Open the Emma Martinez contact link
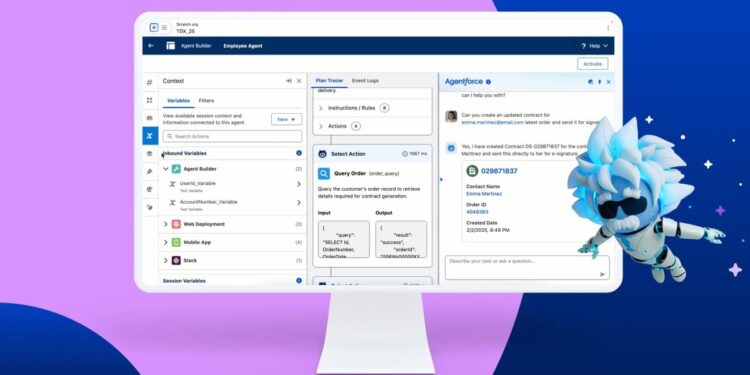Screen dimensions: 750x375 click(x=484, y=194)
